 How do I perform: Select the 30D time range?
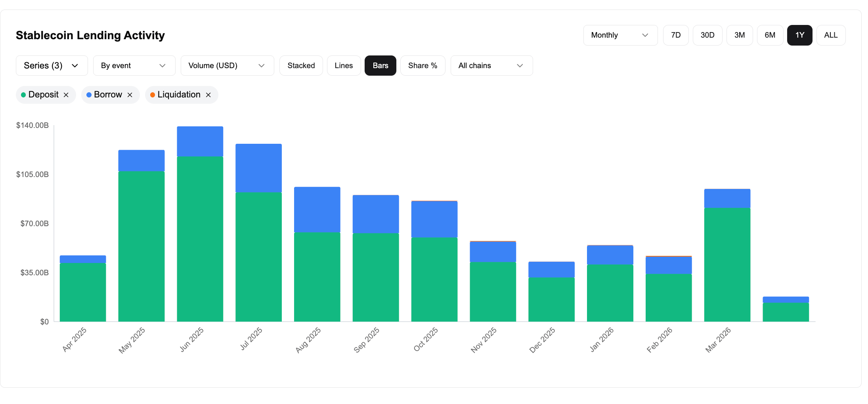pos(707,35)
